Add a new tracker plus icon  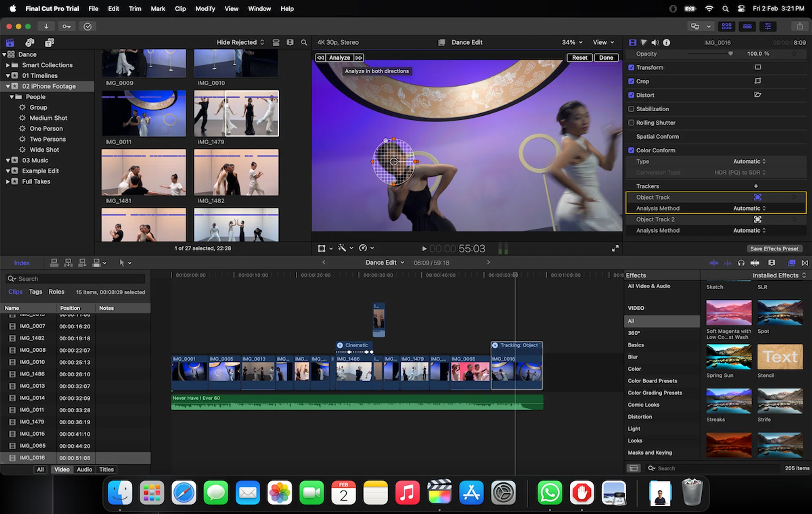[756, 186]
